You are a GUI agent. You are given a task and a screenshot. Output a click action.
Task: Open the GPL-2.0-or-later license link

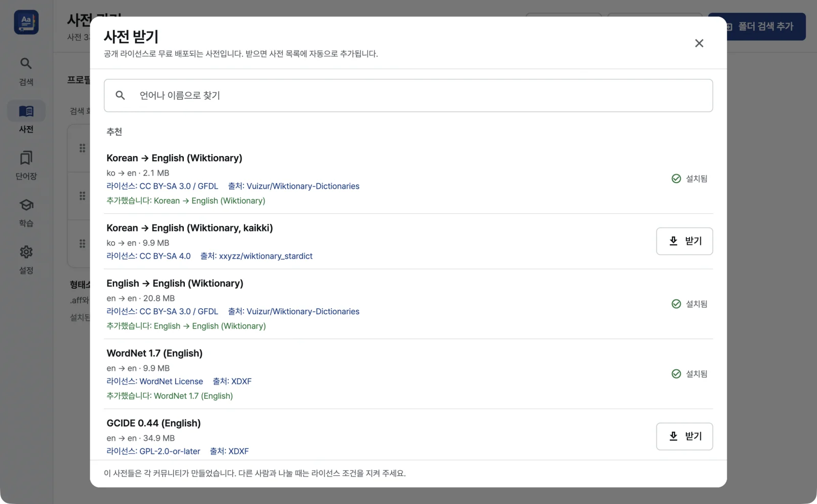(153, 451)
